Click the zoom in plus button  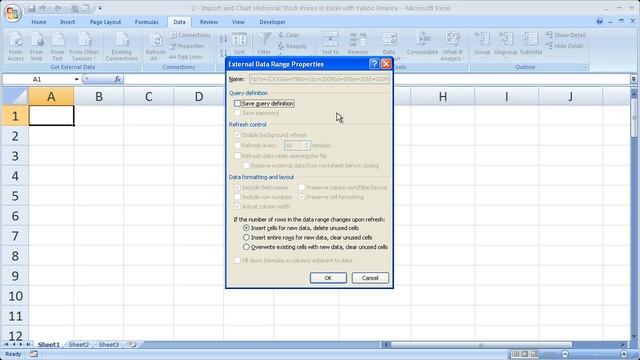[624, 354]
